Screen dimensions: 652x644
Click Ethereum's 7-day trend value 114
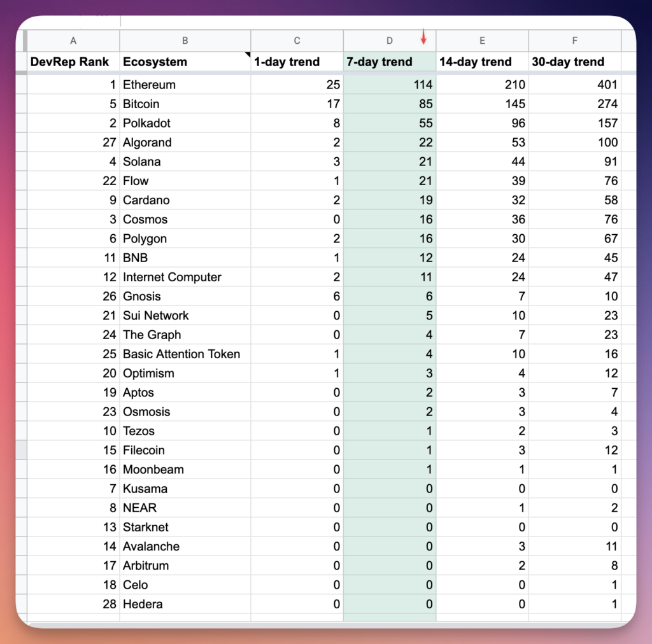coord(390,85)
